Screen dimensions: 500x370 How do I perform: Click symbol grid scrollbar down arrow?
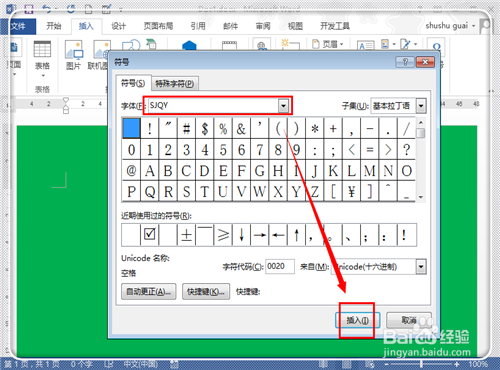coord(421,197)
